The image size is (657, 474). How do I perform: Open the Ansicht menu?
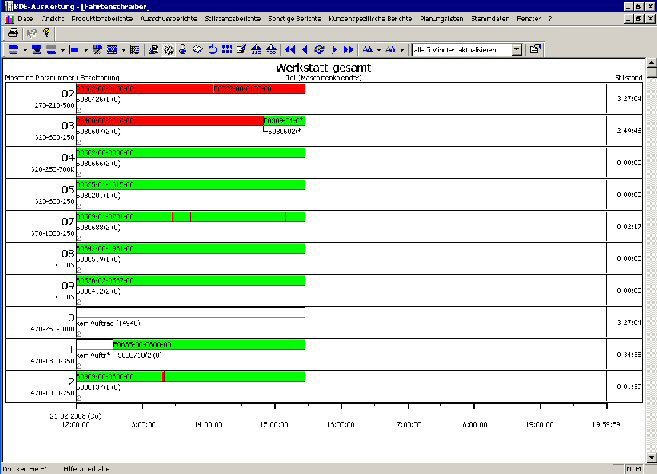coord(53,18)
